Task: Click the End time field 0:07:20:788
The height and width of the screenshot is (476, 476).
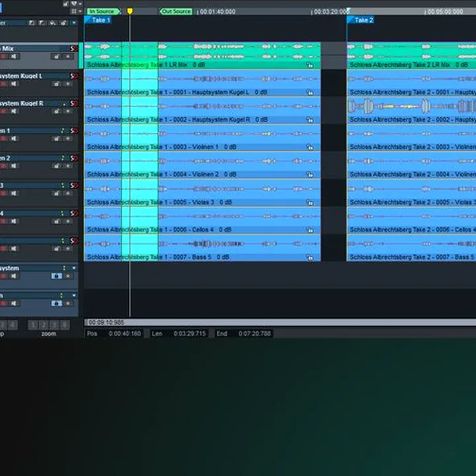Action: click(x=255, y=334)
